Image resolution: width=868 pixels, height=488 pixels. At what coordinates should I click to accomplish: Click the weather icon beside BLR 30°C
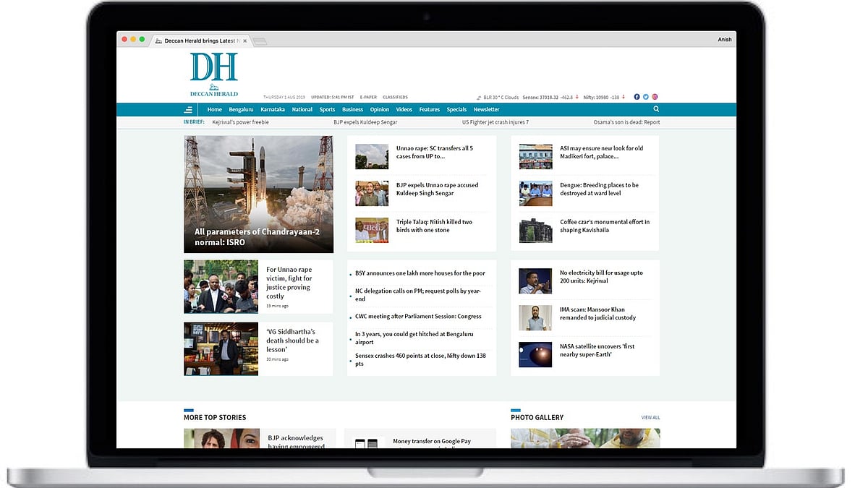pos(479,98)
